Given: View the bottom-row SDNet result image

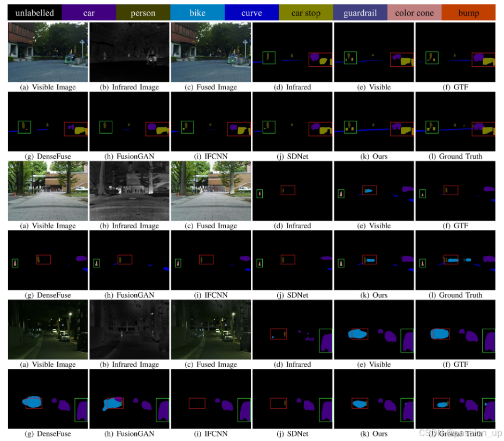Looking at the screenshot, I should (292, 399).
